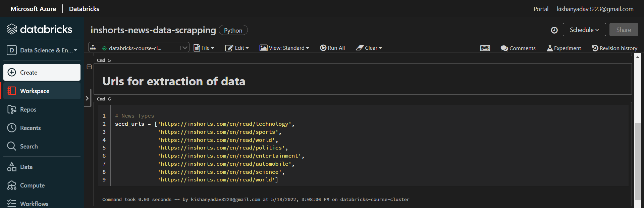Click the clock schedule icon beside Schedule
Screen dimensions: 644x208
point(554,30)
